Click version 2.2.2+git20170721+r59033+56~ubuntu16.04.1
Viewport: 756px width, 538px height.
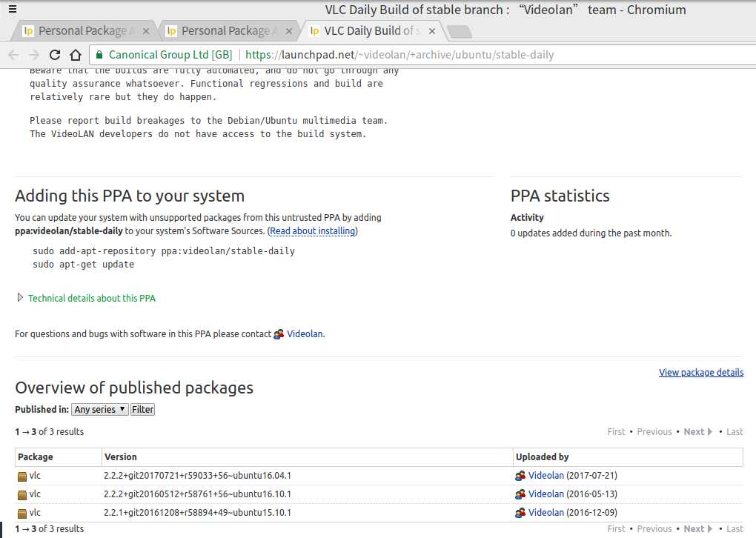point(197,476)
